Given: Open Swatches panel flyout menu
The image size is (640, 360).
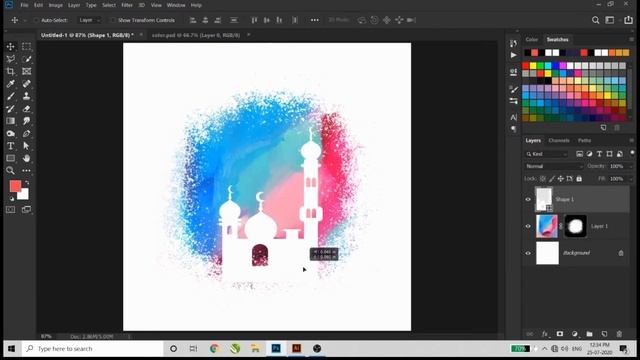Looking at the screenshot, I should pyautogui.click(x=631, y=40).
